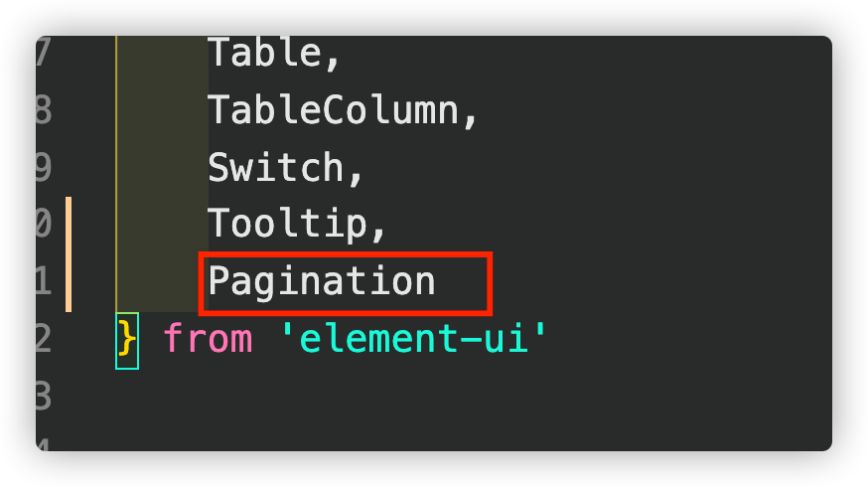868x487 pixels.
Task: Click the 'element-ui' string literal
Action: pyautogui.click(x=413, y=337)
